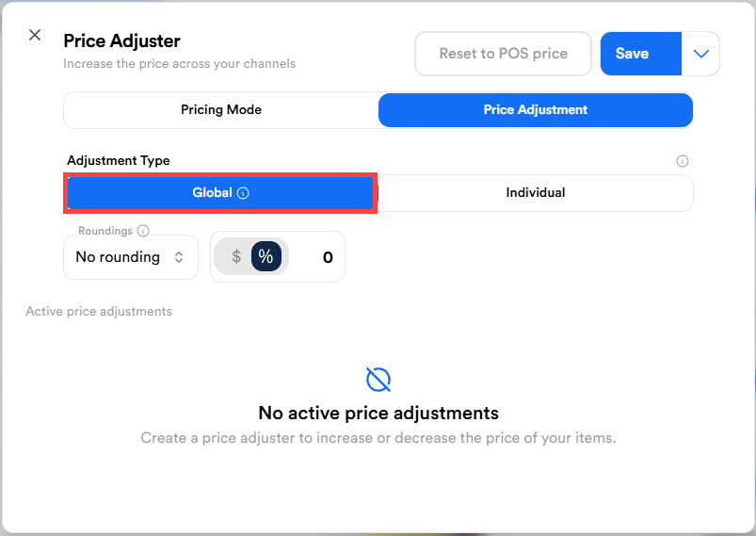Choose Global adjustment type
The image size is (756, 536).
tap(212, 193)
